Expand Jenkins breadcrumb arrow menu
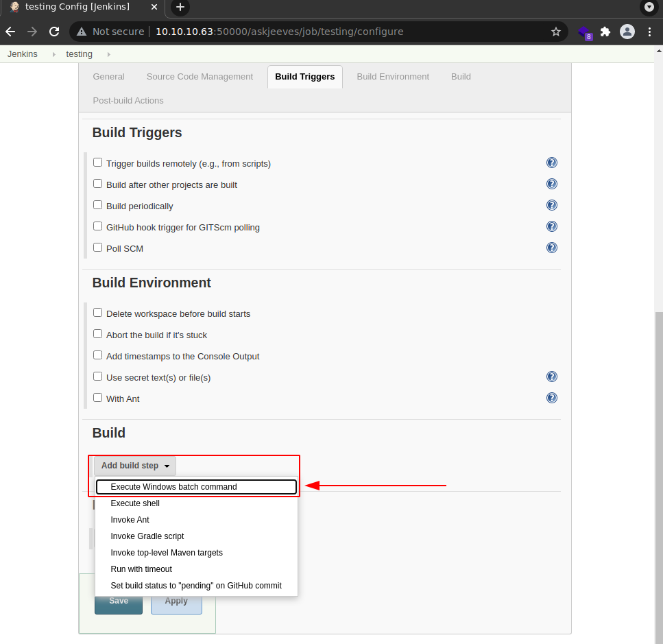The height and width of the screenshot is (644, 663). point(54,54)
